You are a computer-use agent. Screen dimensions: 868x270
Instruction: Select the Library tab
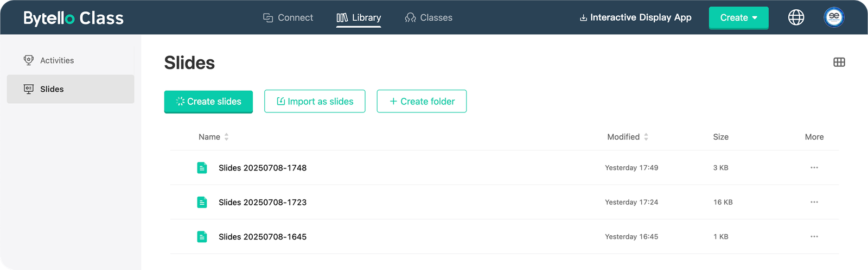tap(359, 18)
